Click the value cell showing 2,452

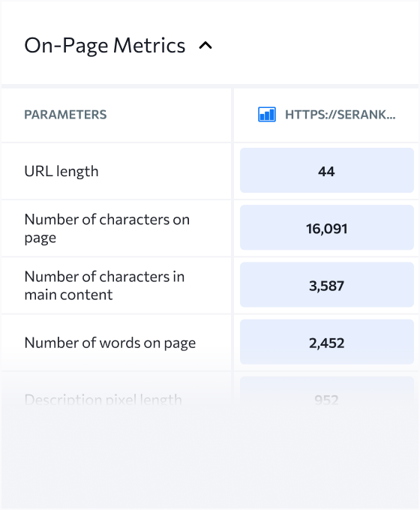327,342
